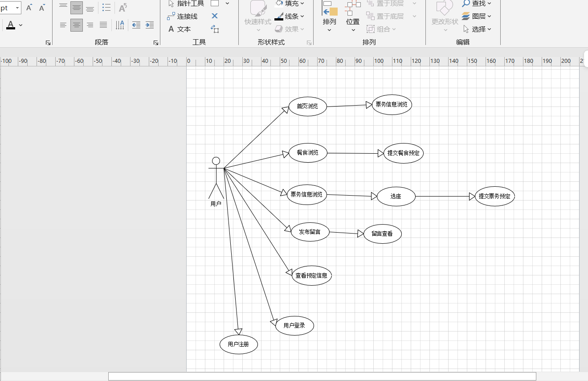Toggle vertical middle text alignment
Viewport: 588px width, 381px height.
pyautogui.click(x=77, y=8)
